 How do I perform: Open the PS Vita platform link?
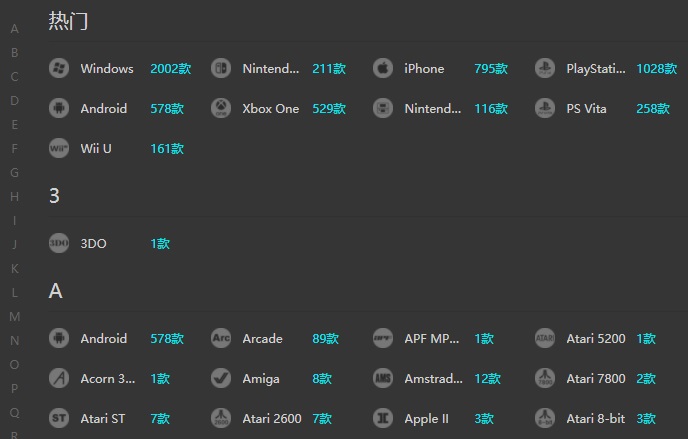pyautogui.click(x=586, y=108)
